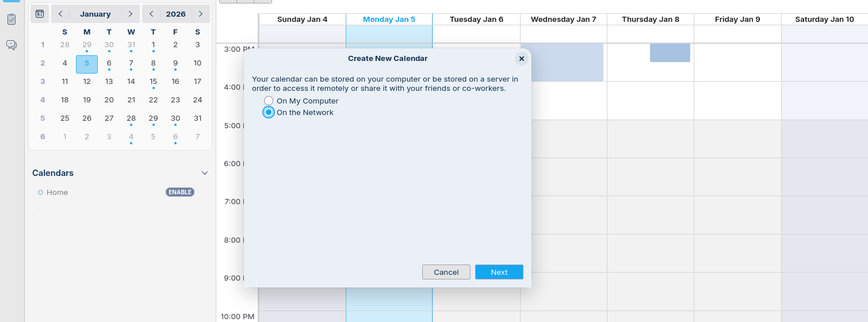Open the Chat icon in the sidebar
This screenshot has height=322, width=868.
point(12,45)
